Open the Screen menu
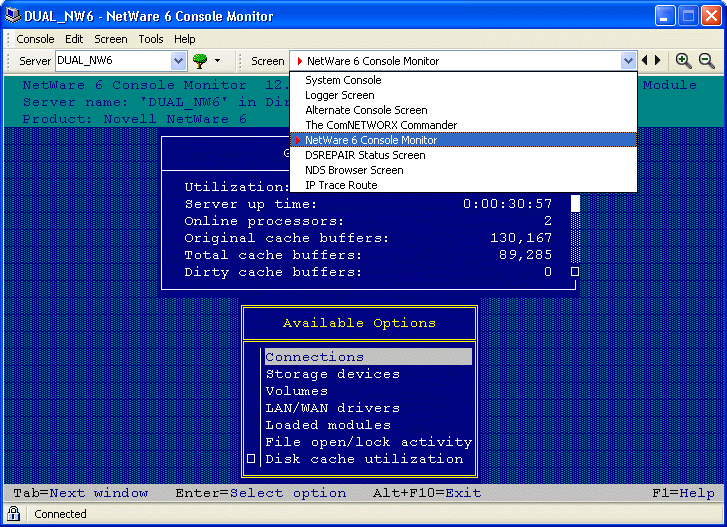Viewport: 727px width, 527px height. pyautogui.click(x=111, y=39)
